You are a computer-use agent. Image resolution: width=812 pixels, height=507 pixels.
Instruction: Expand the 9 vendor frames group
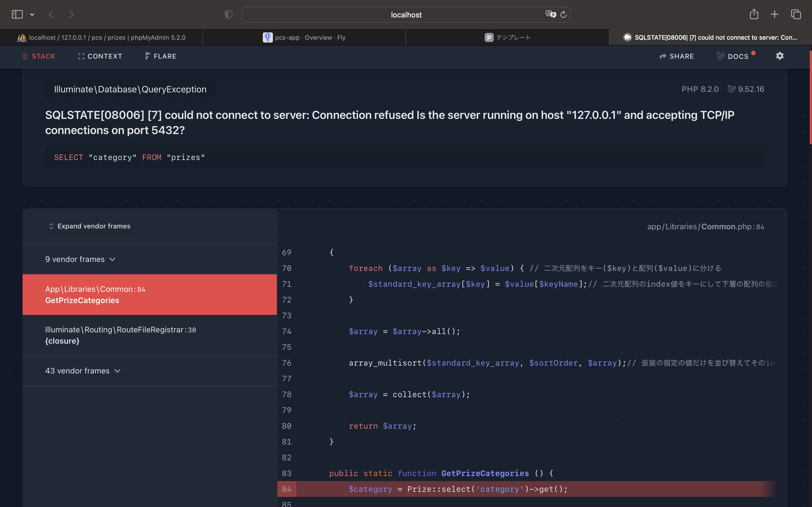tap(81, 259)
